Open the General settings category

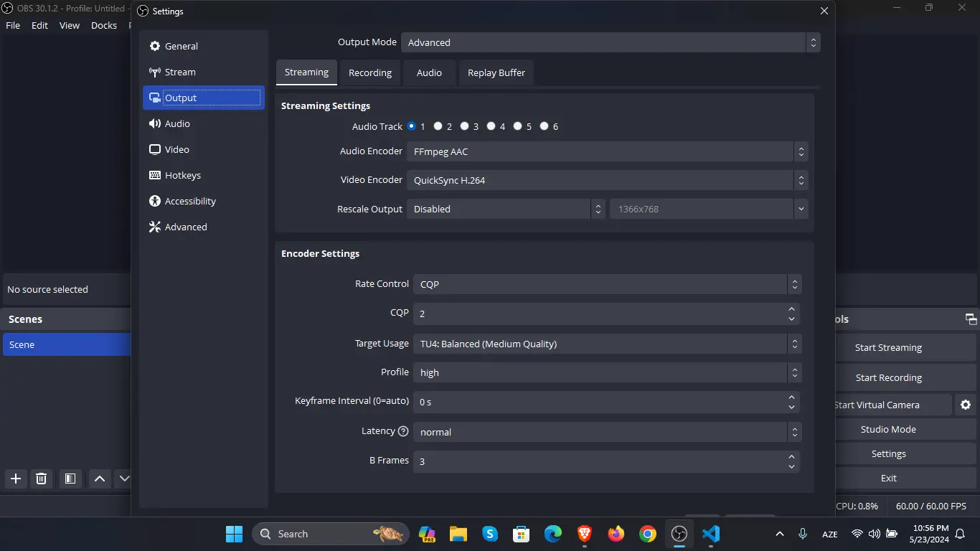click(x=204, y=46)
